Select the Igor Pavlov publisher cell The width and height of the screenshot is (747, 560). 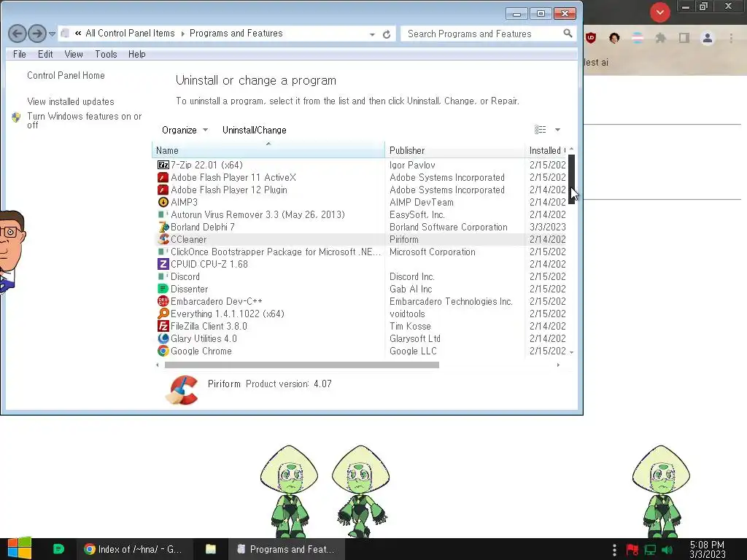(x=412, y=165)
